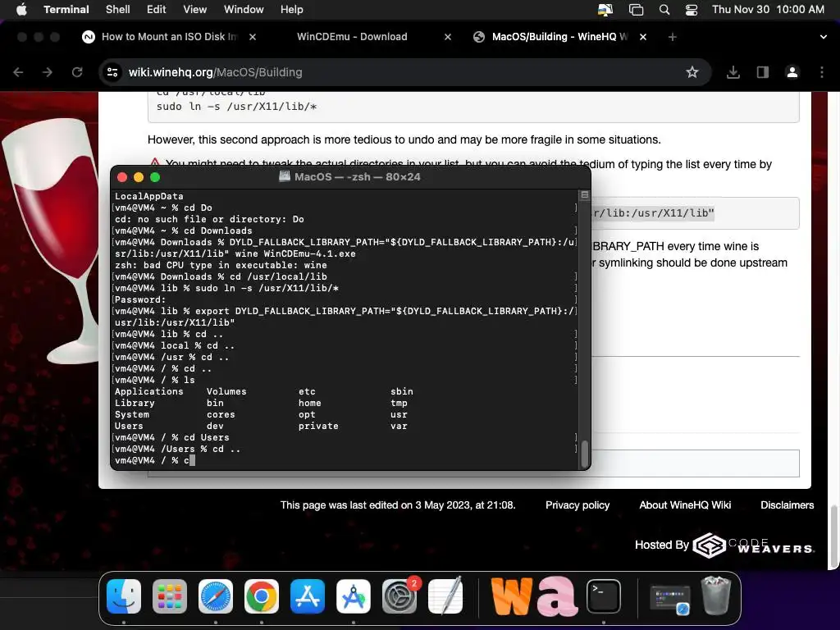Open Xcode Instruments-style app in Dock
The width and height of the screenshot is (840, 630).
(353, 596)
